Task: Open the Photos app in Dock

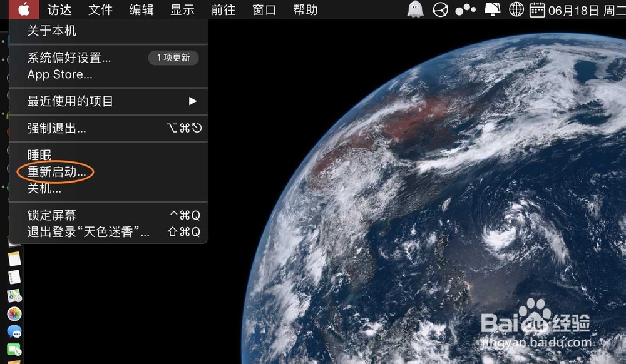Action: tap(14, 314)
